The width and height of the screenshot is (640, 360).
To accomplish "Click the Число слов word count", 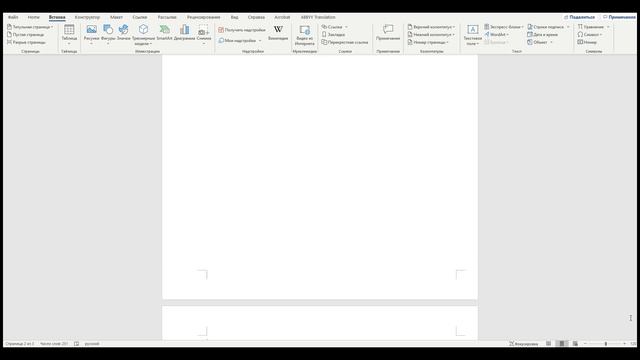I will tap(54, 344).
